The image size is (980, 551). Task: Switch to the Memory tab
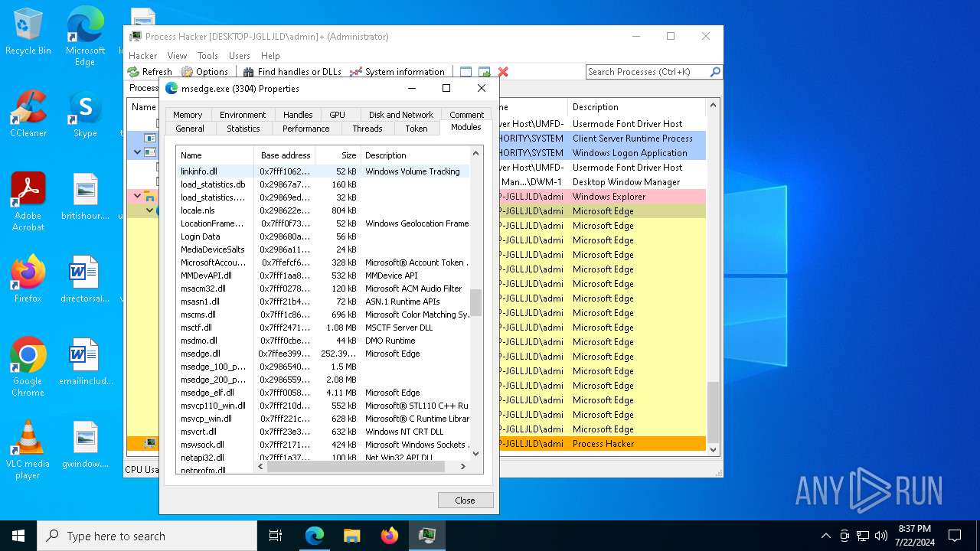click(x=188, y=115)
